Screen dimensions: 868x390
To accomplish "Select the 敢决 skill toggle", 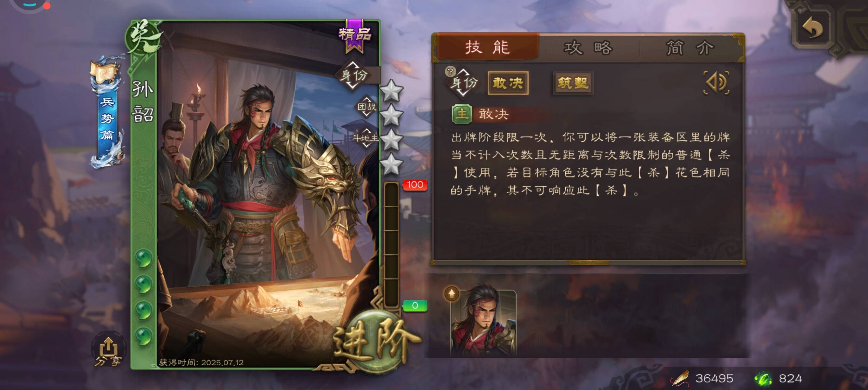I will pyautogui.click(x=508, y=83).
